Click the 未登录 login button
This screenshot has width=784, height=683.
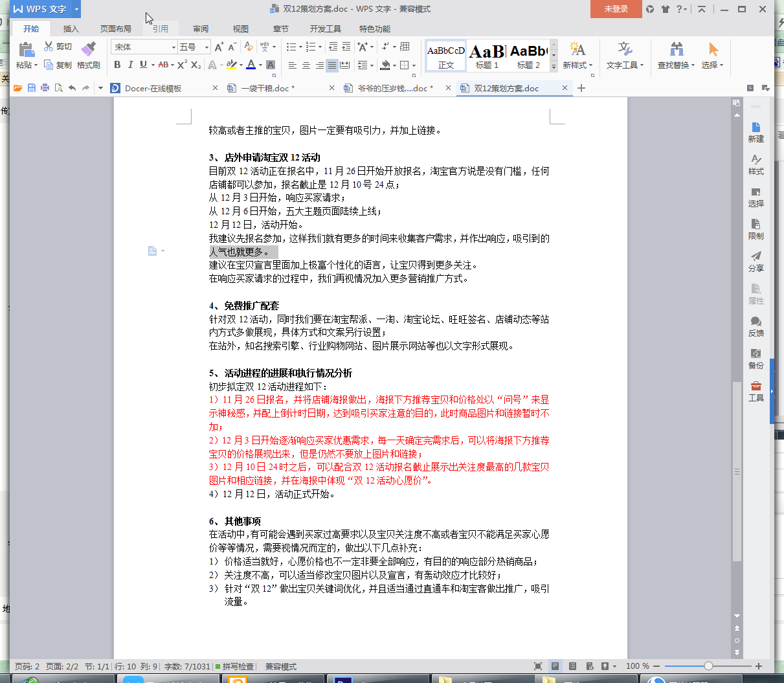[x=616, y=9]
